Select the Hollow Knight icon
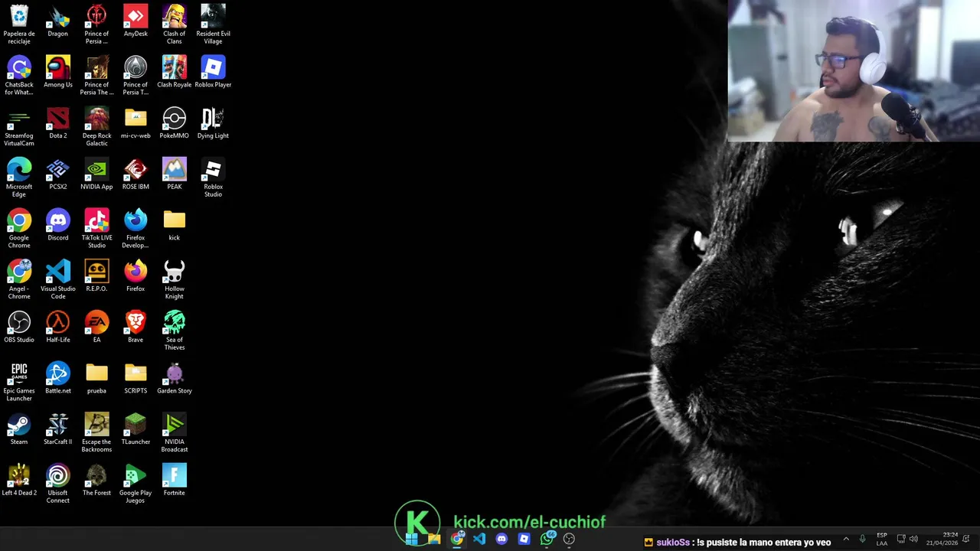Image resolution: width=980 pixels, height=551 pixels. tap(175, 280)
